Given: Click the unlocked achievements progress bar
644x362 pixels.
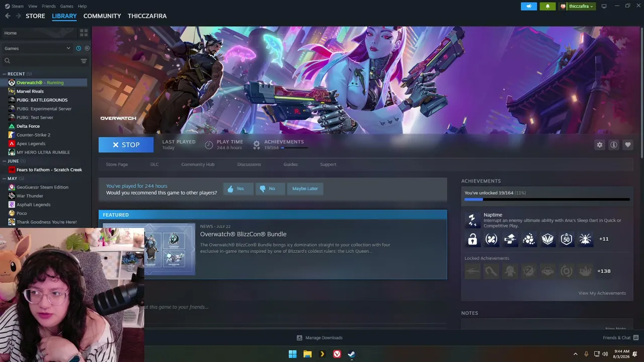Looking at the screenshot, I should pyautogui.click(x=547, y=200).
